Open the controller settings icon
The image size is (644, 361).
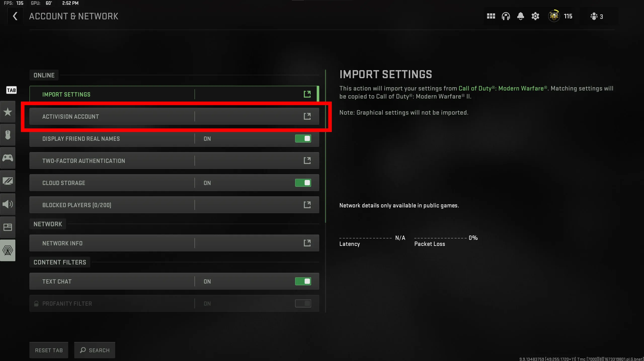tap(8, 158)
